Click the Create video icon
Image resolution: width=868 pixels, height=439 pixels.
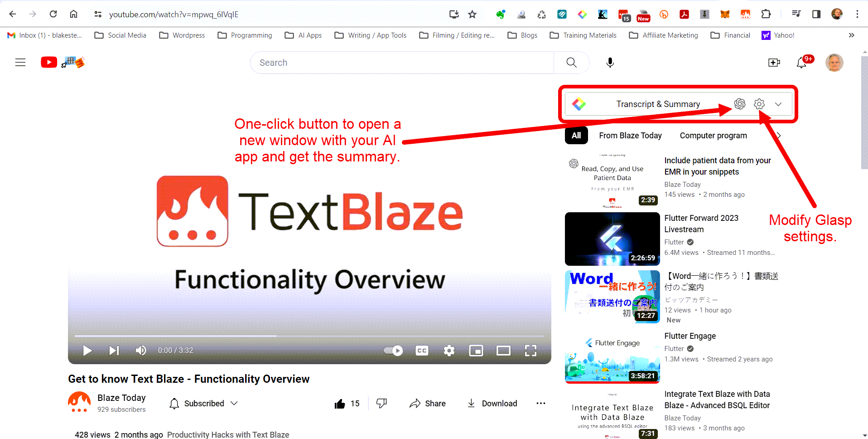click(x=774, y=63)
